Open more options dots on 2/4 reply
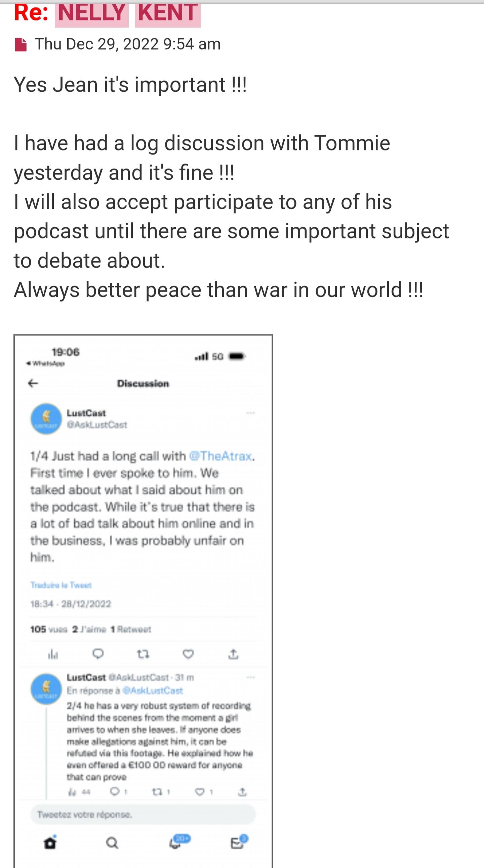Image resolution: width=484 pixels, height=868 pixels. [x=250, y=677]
